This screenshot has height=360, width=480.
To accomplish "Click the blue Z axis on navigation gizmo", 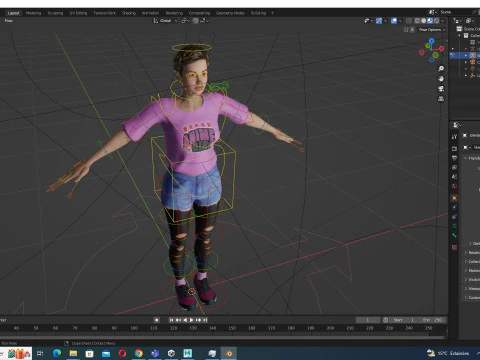I will 432,41.
